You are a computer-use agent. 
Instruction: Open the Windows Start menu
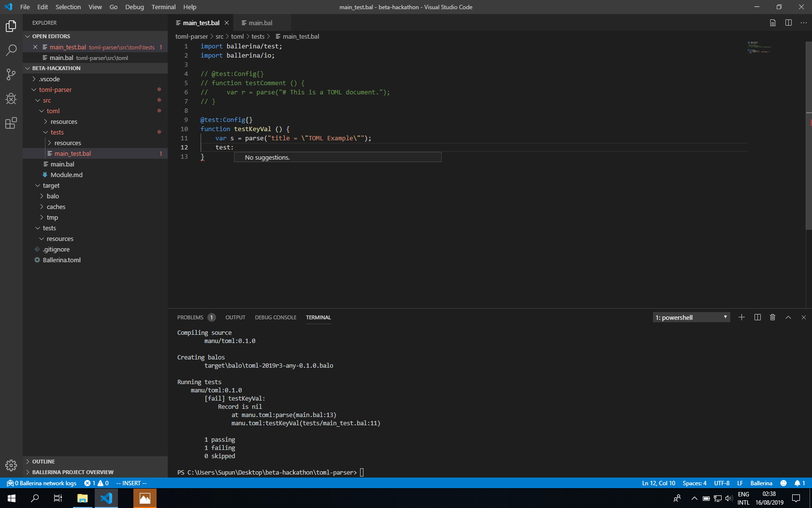coord(12,498)
